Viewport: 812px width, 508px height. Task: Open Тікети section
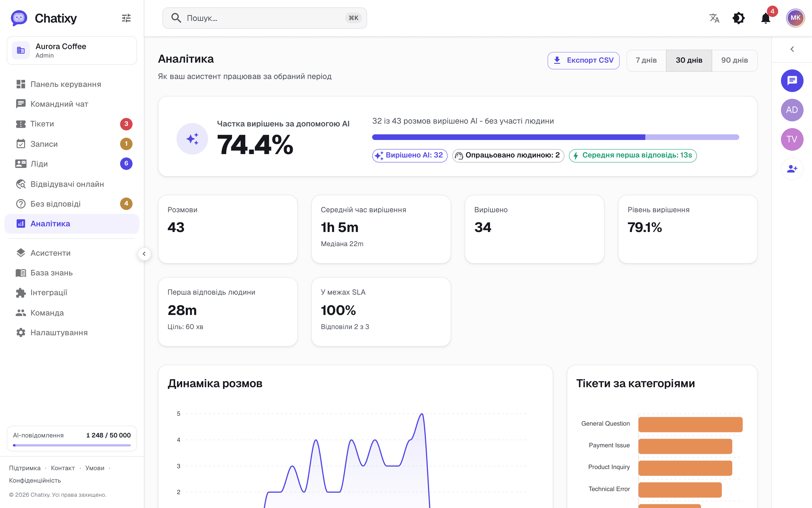click(72, 124)
